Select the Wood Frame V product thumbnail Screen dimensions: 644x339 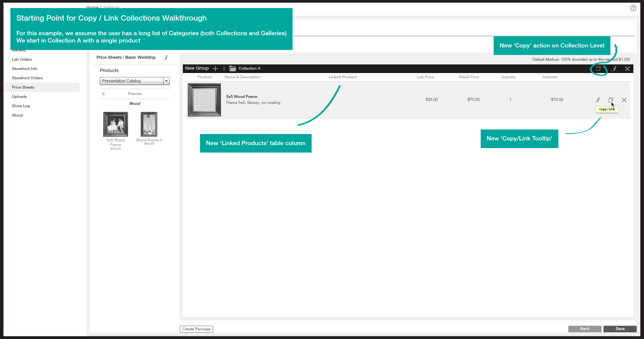click(149, 125)
